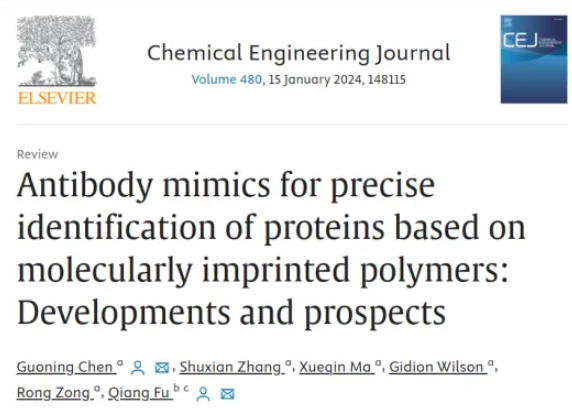
Task: Open Qiang Fu's author profile icon
Action: (x=203, y=394)
